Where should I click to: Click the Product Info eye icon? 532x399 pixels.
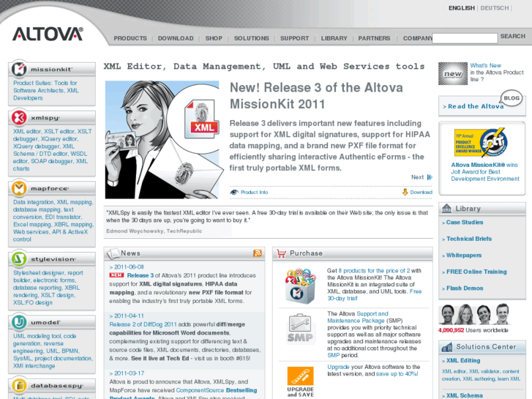pyautogui.click(x=233, y=193)
